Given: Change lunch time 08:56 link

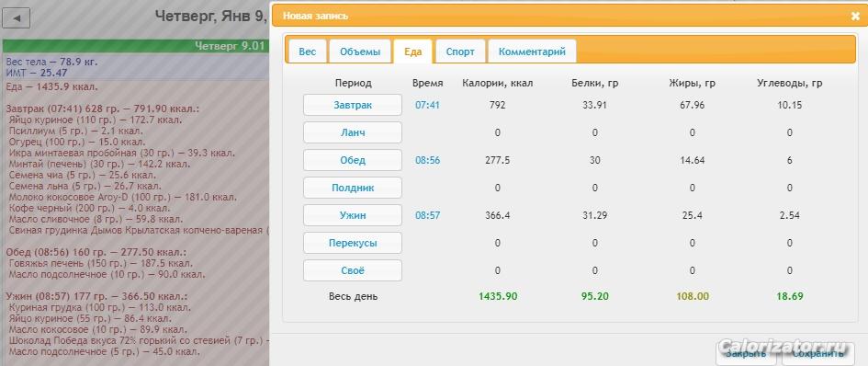Looking at the screenshot, I should click(x=427, y=160).
